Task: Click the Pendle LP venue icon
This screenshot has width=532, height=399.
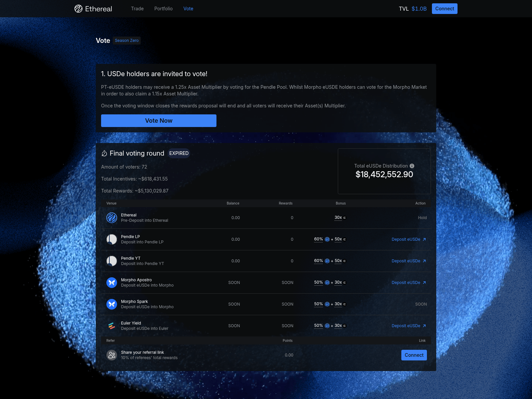Action: [x=112, y=239]
